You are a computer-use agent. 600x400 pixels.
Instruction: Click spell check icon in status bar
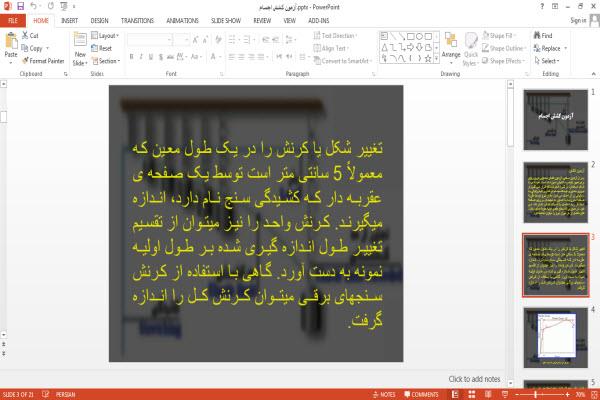(45, 394)
